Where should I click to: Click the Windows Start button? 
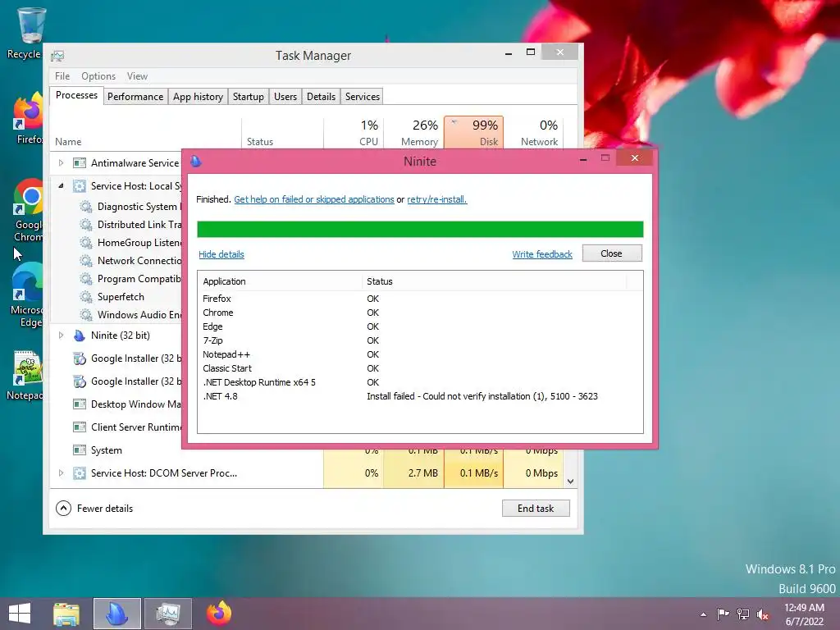pos(20,614)
